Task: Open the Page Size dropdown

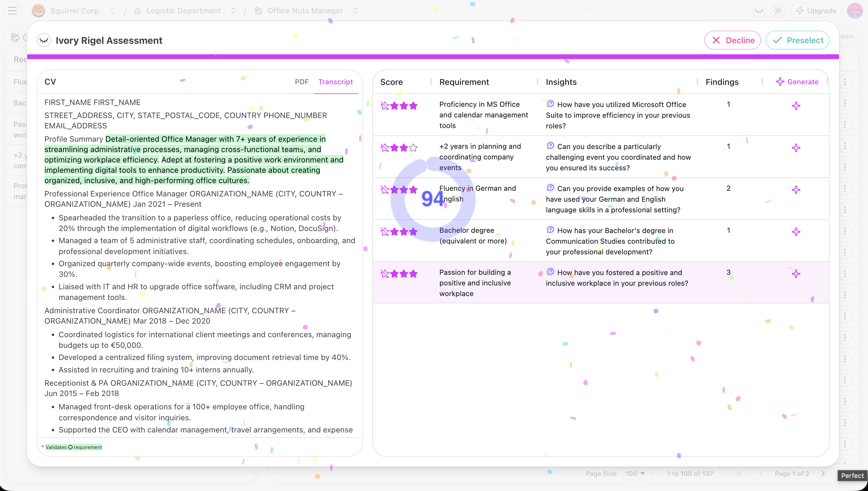Action: tap(636, 474)
